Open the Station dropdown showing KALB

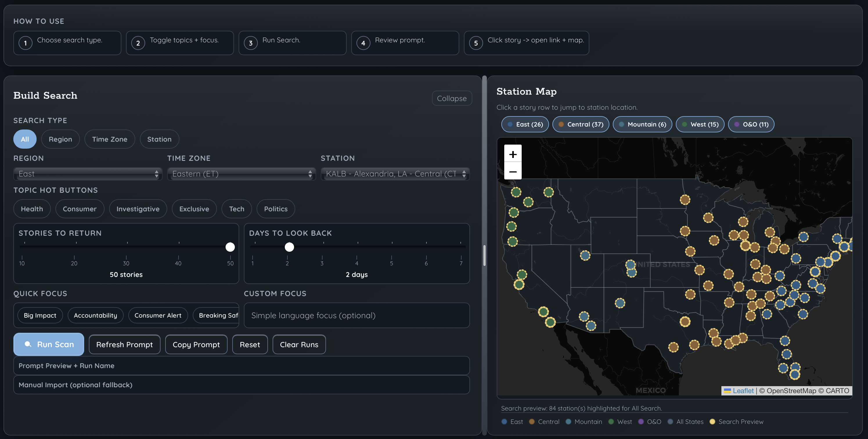(x=394, y=174)
